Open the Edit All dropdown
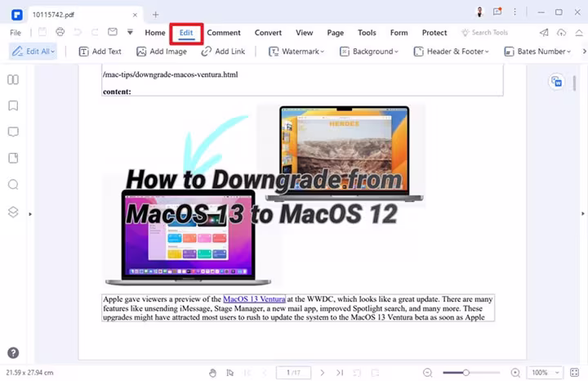The height and width of the screenshot is (381, 588). (x=33, y=52)
